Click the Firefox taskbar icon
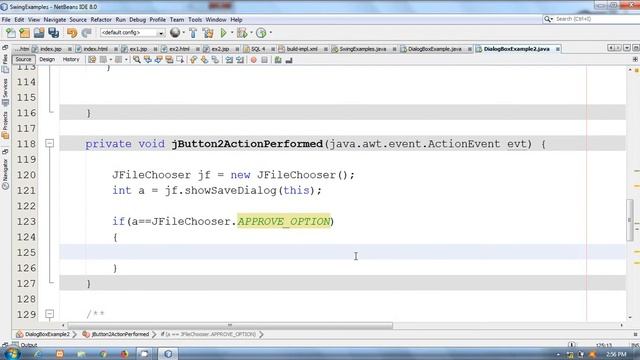 point(124,354)
